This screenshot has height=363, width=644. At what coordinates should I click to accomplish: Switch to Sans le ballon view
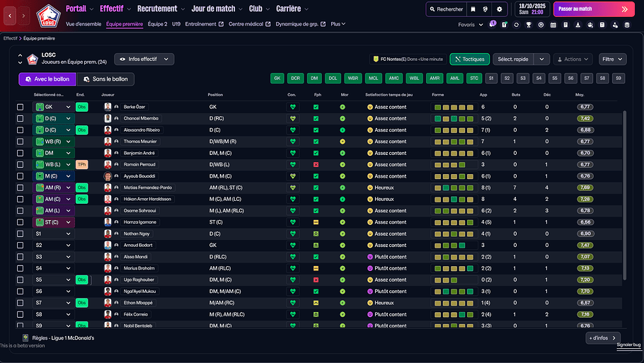click(x=105, y=79)
